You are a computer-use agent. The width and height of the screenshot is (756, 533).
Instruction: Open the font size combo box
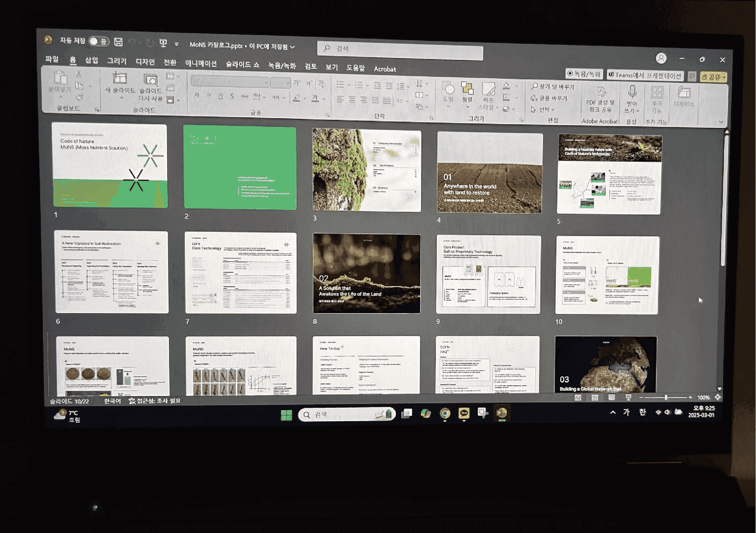(x=280, y=83)
